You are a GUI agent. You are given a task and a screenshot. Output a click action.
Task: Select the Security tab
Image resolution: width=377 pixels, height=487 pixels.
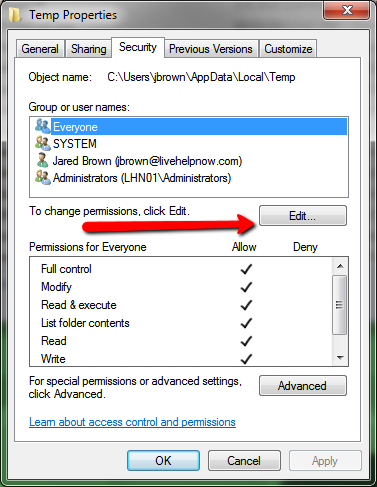coord(138,47)
